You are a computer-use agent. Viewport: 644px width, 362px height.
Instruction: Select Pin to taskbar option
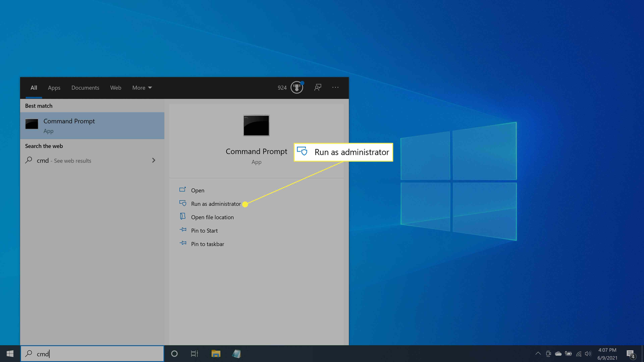[207, 244]
